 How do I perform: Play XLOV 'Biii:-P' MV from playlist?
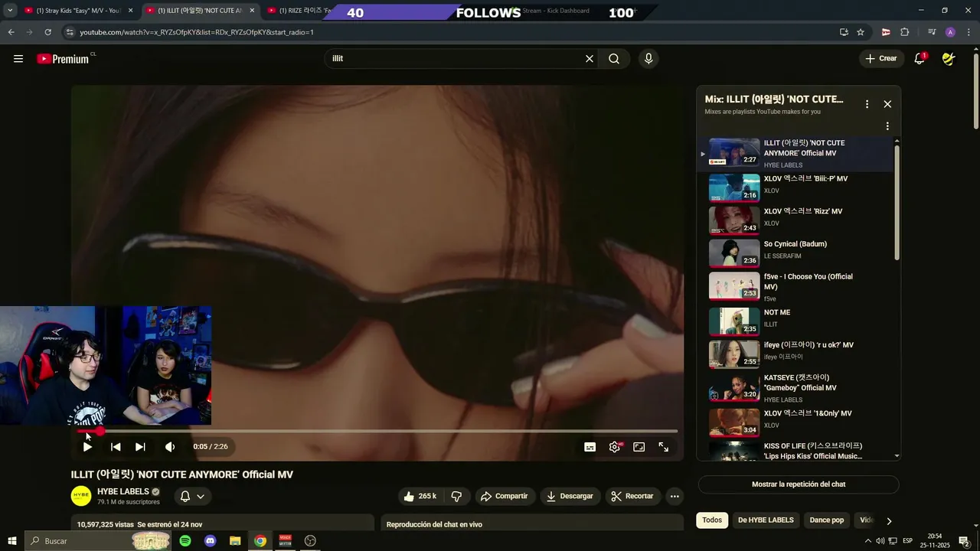pos(795,187)
